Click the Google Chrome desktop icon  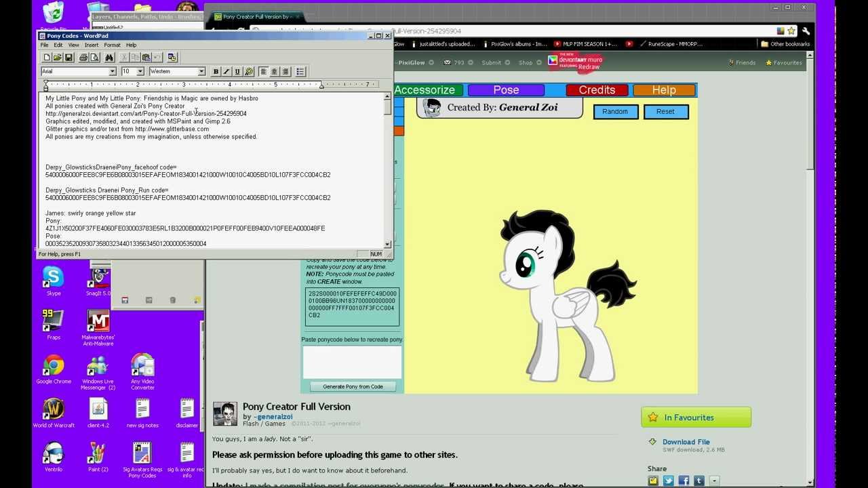[54, 369]
